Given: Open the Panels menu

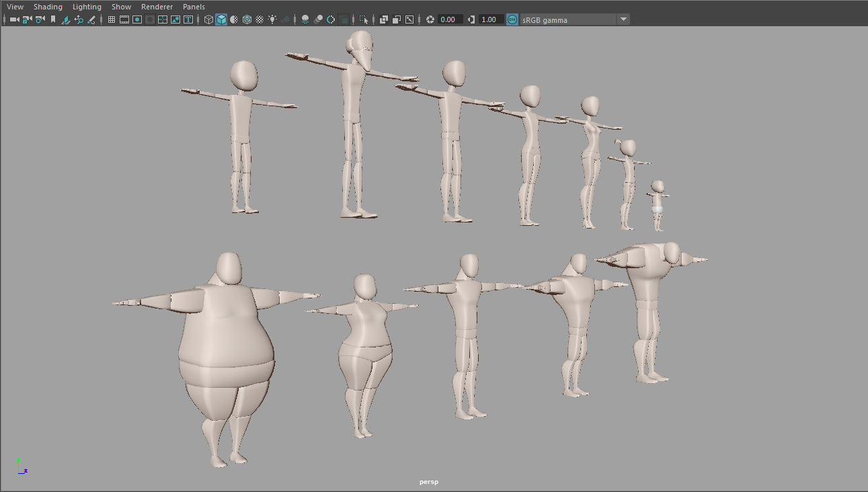Looking at the screenshot, I should coord(194,7).
